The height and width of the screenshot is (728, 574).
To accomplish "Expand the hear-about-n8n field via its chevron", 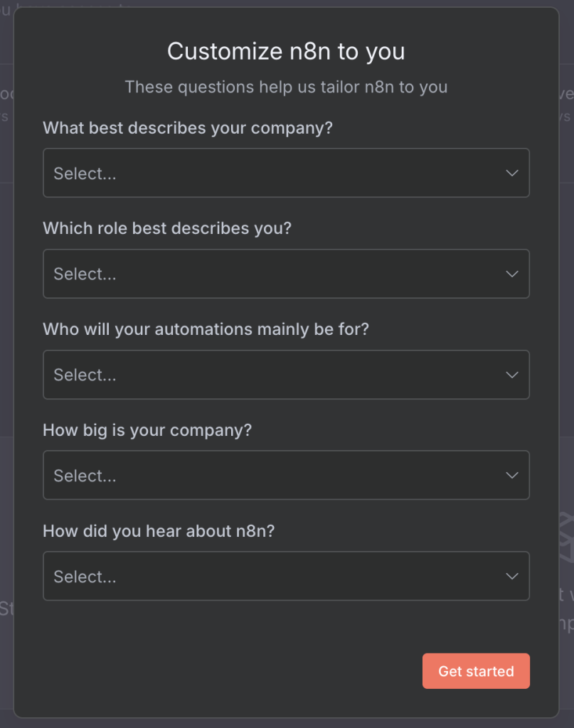I will [x=512, y=576].
